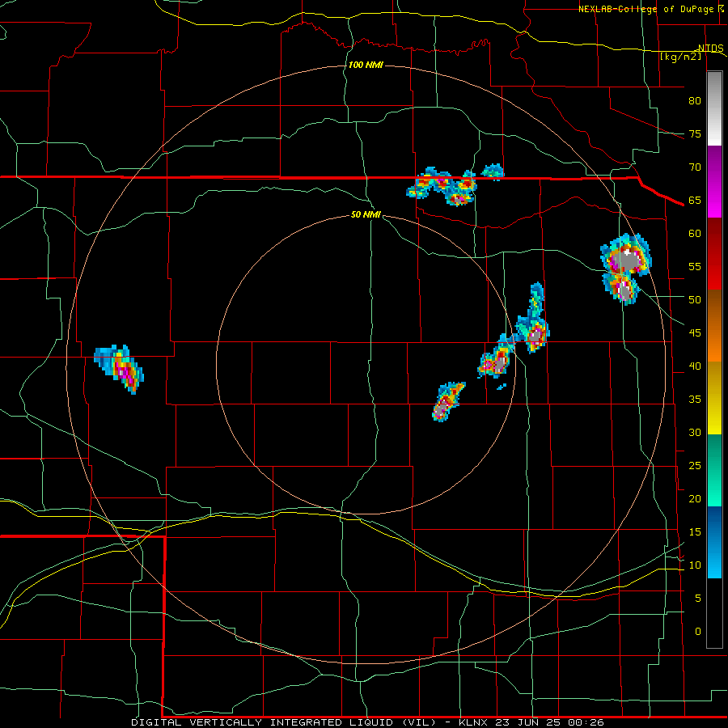Viewport: 728px width, 728px height.
Task: Select the 0 value on the VIL scale
Action: coord(698,632)
